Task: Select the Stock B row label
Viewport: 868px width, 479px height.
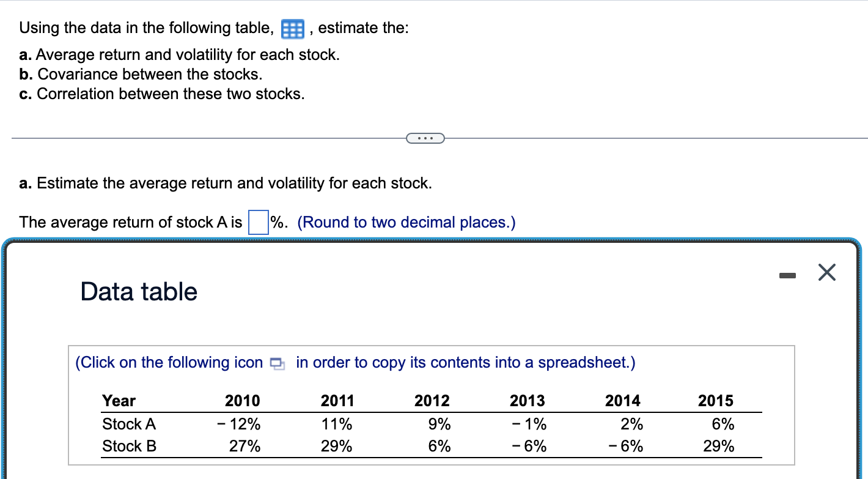Action: pos(128,446)
